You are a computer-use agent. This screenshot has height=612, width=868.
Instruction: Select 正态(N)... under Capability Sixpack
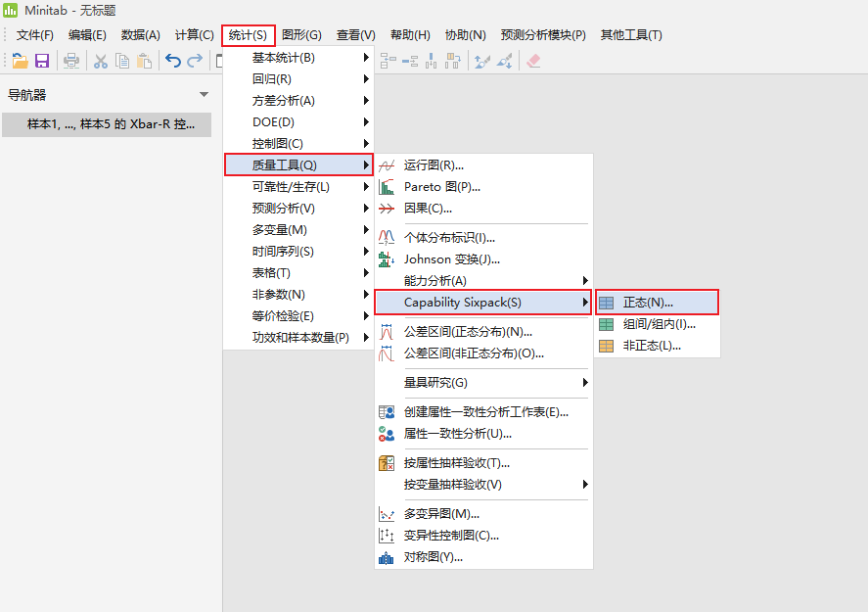tap(648, 303)
